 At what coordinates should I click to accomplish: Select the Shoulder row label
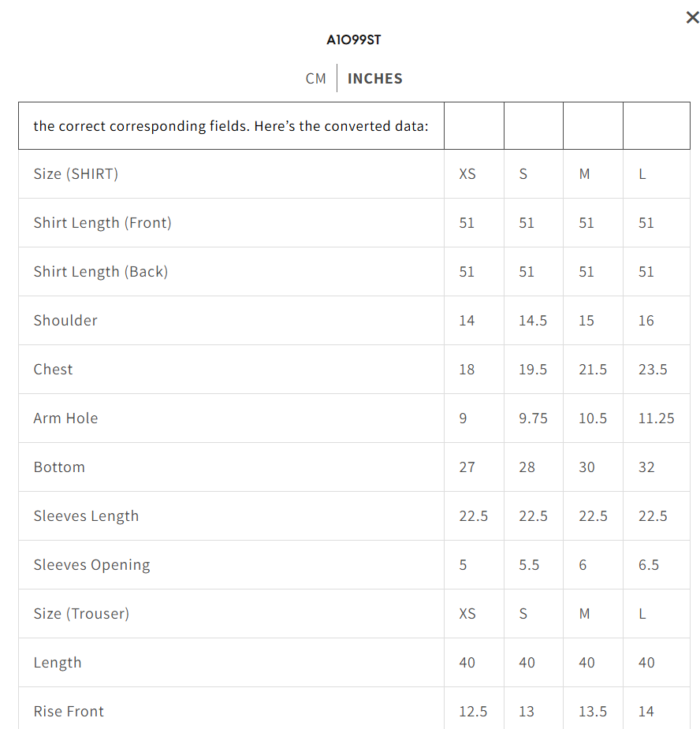(x=65, y=321)
